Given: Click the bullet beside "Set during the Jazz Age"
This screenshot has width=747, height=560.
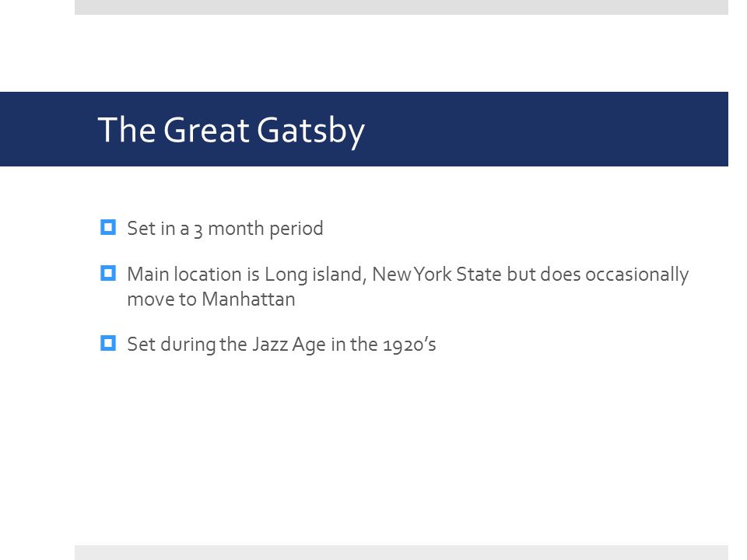Looking at the screenshot, I should (108, 343).
